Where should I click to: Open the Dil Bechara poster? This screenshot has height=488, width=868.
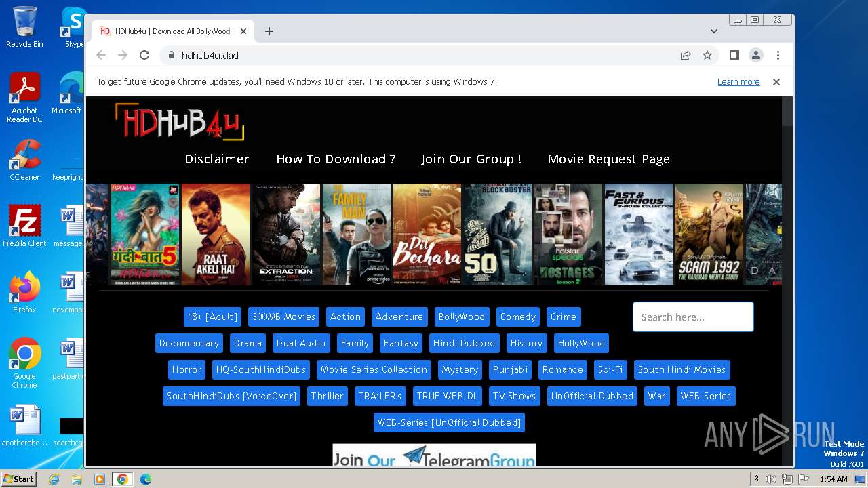click(x=427, y=235)
